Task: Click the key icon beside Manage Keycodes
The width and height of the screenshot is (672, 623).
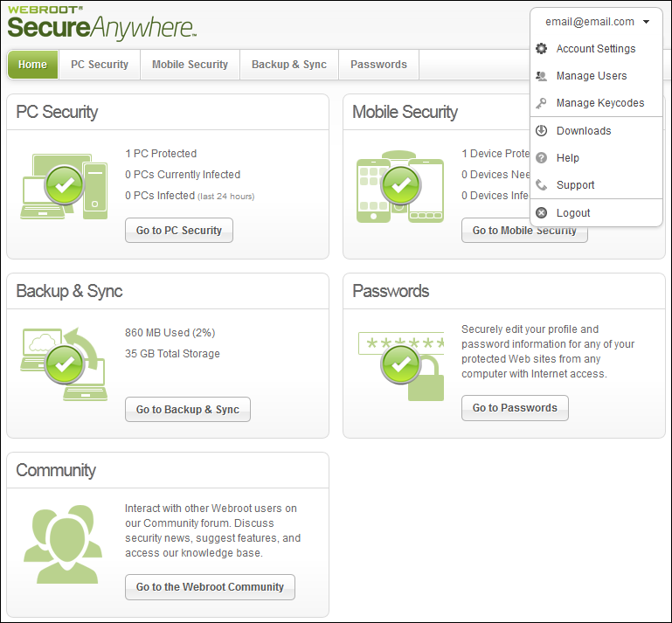Action: (541, 103)
